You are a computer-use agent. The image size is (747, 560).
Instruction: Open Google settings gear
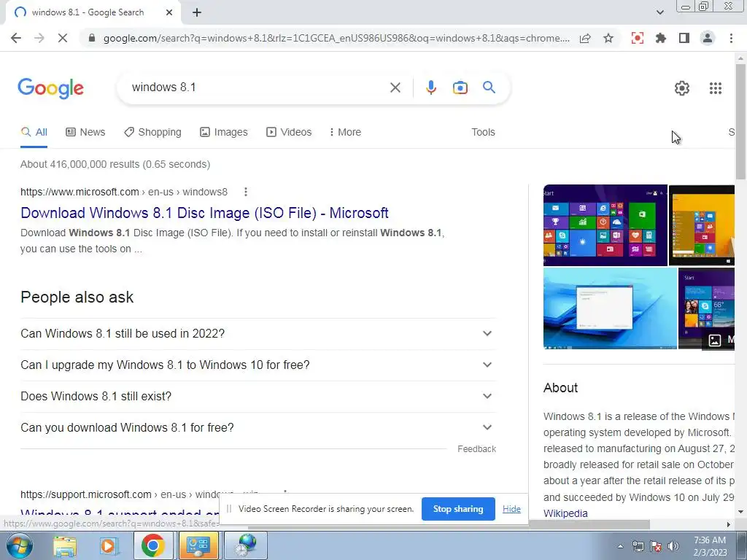(x=682, y=88)
